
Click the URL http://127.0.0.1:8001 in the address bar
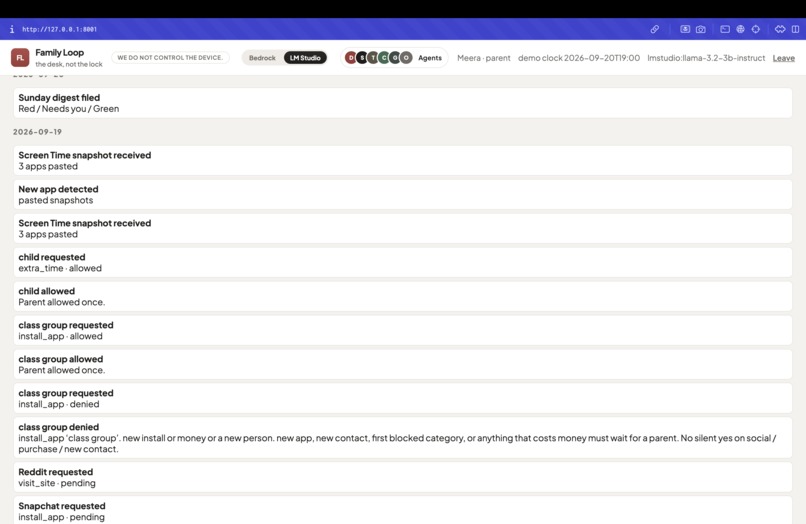pos(59,29)
